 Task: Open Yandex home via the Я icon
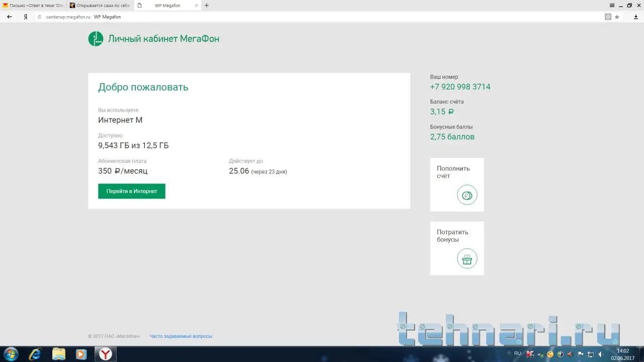click(25, 17)
